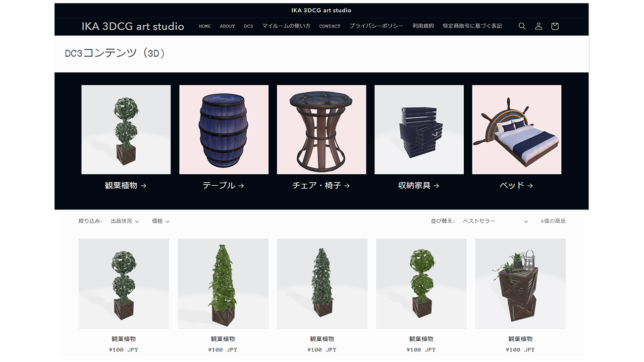Click the 9個の商品 product count text
Screen dimensions: 644x362
pyautogui.click(x=553, y=221)
